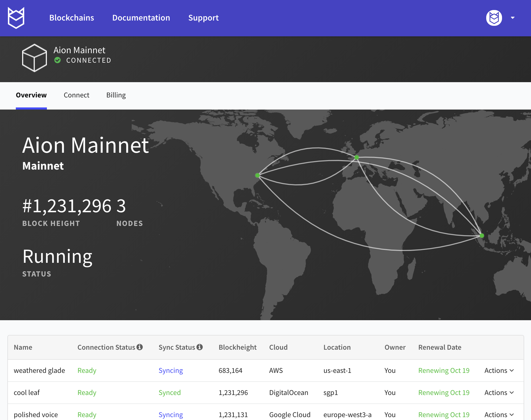Switch to the Connect tab
This screenshot has height=420, width=531.
[76, 95]
